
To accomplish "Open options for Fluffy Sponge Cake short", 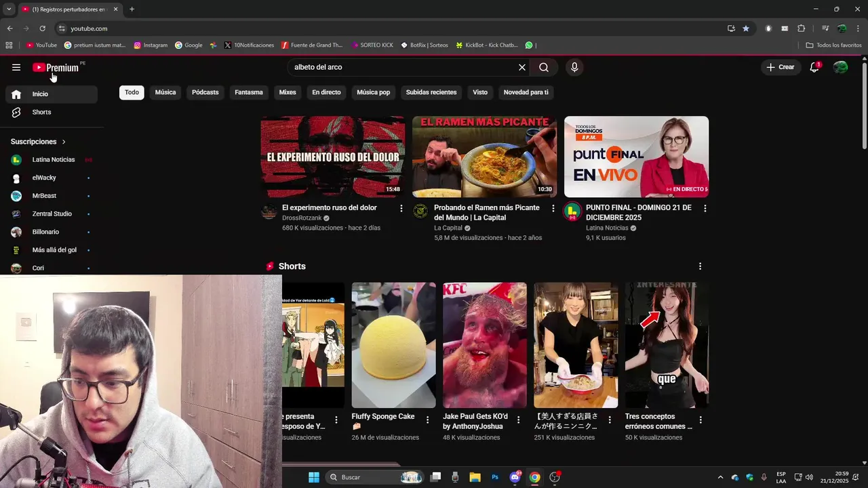I will coord(427,420).
